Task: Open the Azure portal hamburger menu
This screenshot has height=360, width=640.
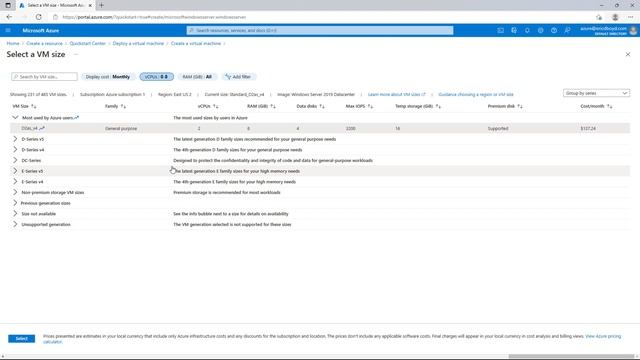Action: coord(8,30)
